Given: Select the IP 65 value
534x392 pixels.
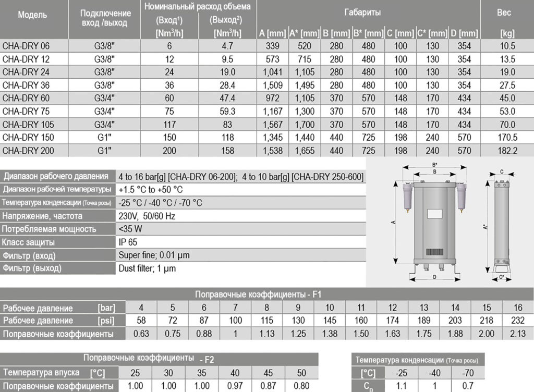Looking at the screenshot, I should (x=128, y=242).
